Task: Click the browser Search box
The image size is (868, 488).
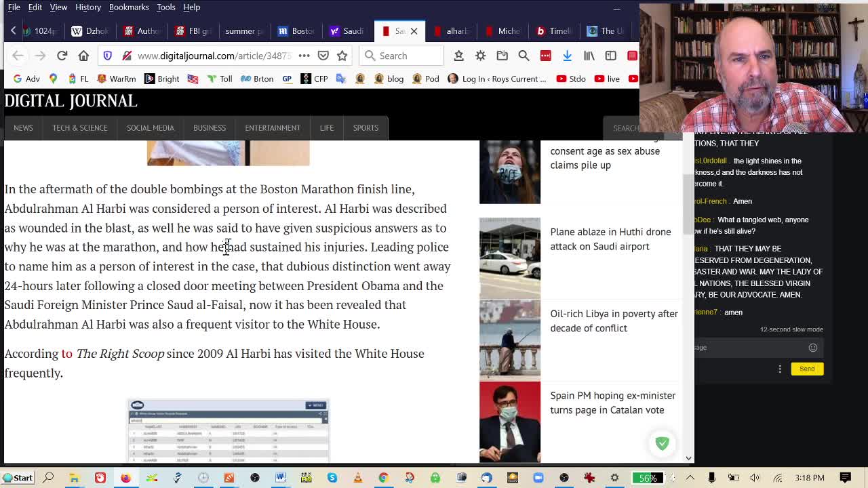Action: (x=402, y=56)
